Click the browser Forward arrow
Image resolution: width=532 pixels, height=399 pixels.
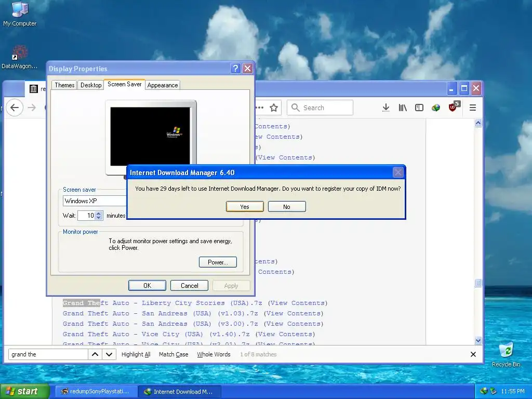coord(32,108)
